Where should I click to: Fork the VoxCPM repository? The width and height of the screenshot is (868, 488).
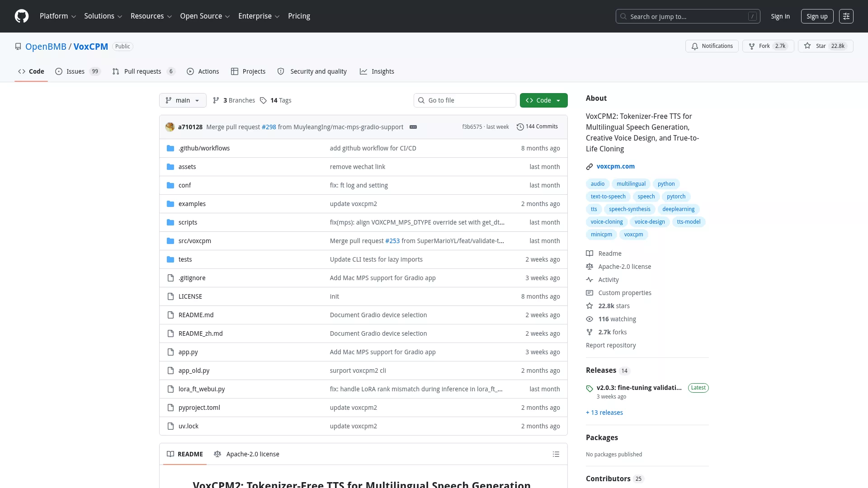[x=768, y=46]
